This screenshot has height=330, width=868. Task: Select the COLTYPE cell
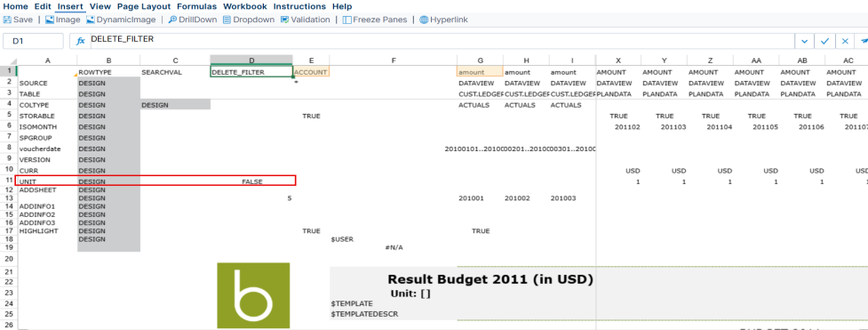tap(48, 105)
